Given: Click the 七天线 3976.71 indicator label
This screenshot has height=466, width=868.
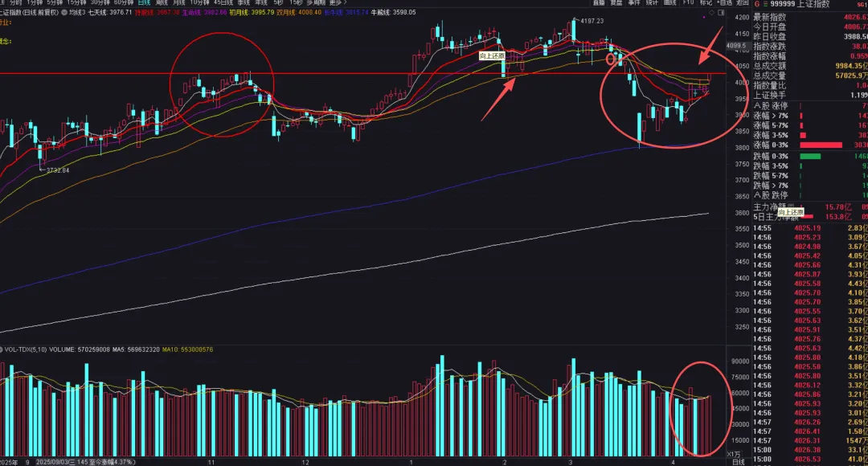Looking at the screenshot, I should coord(109,12).
